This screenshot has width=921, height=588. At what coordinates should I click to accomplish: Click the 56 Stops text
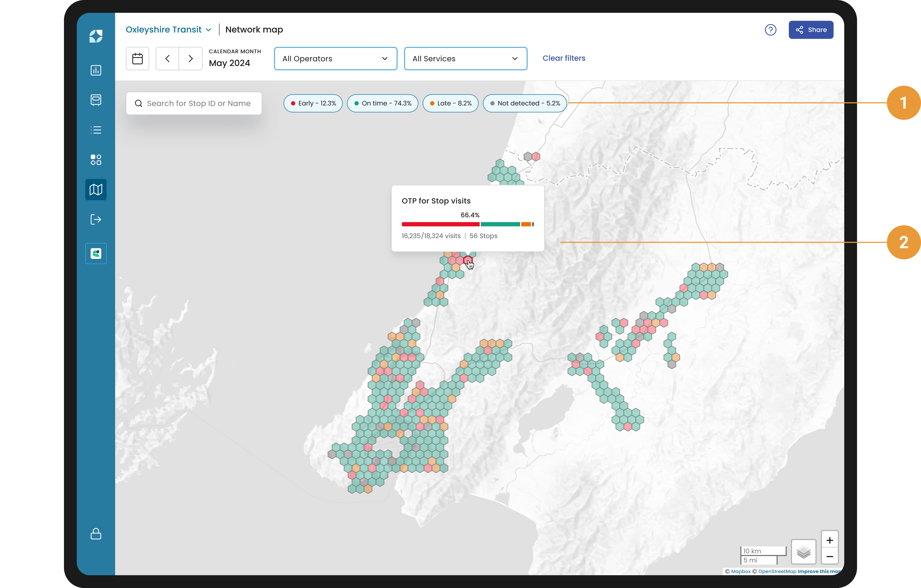click(x=483, y=236)
